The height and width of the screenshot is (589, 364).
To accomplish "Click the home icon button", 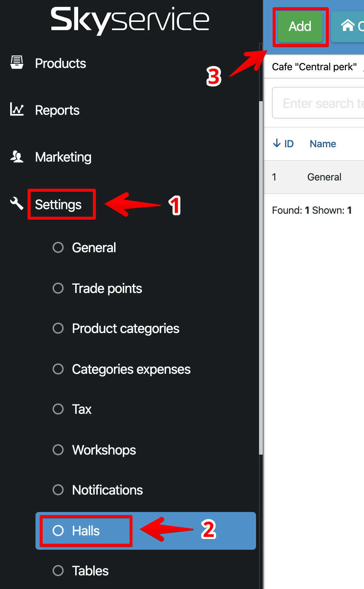I will pos(348,26).
